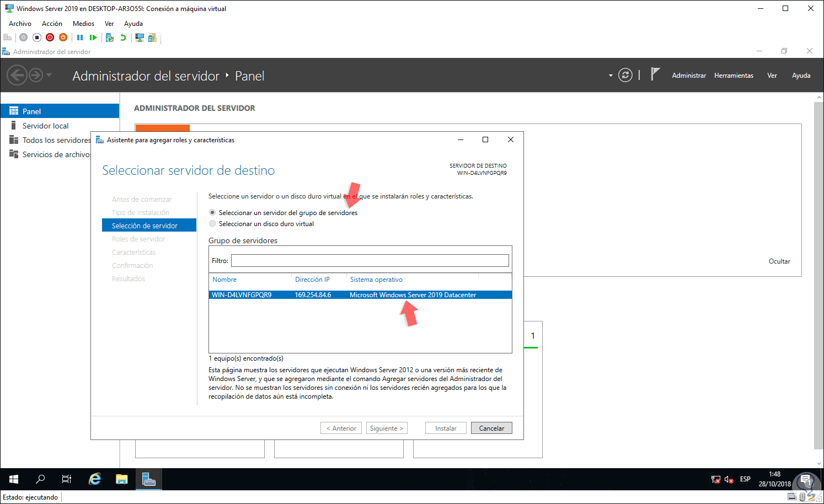Click the taskbar search magnifier
This screenshot has width=824, height=504.
40,479
